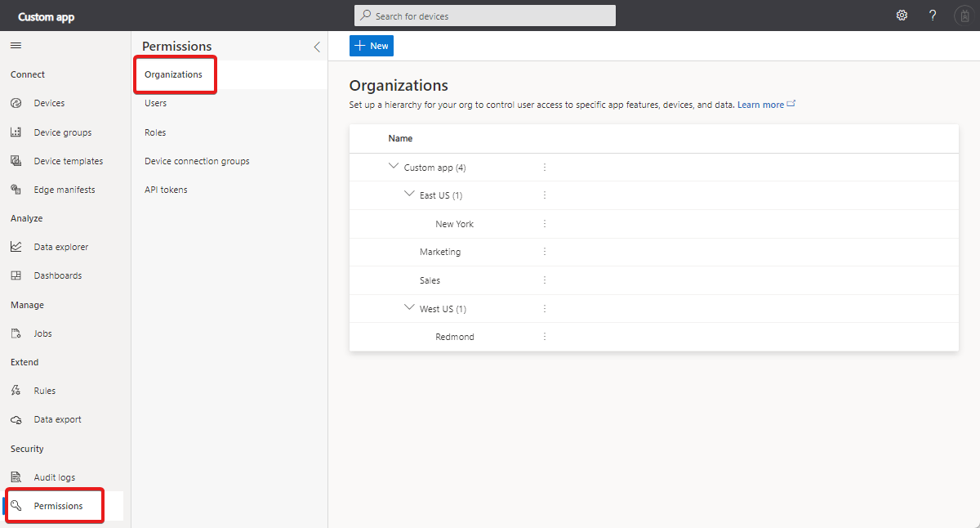Toggle the hamburger navigation menu icon
980x528 pixels.
[x=16, y=46]
